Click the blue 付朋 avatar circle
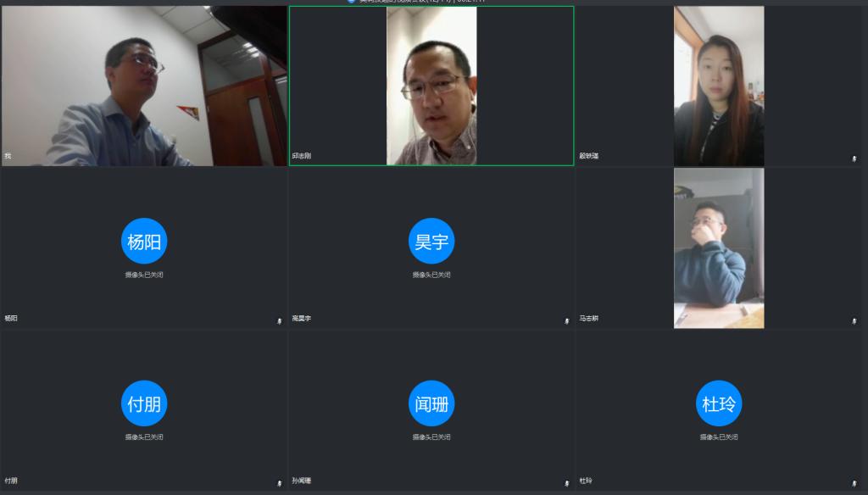This screenshot has width=868, height=495. 144,403
